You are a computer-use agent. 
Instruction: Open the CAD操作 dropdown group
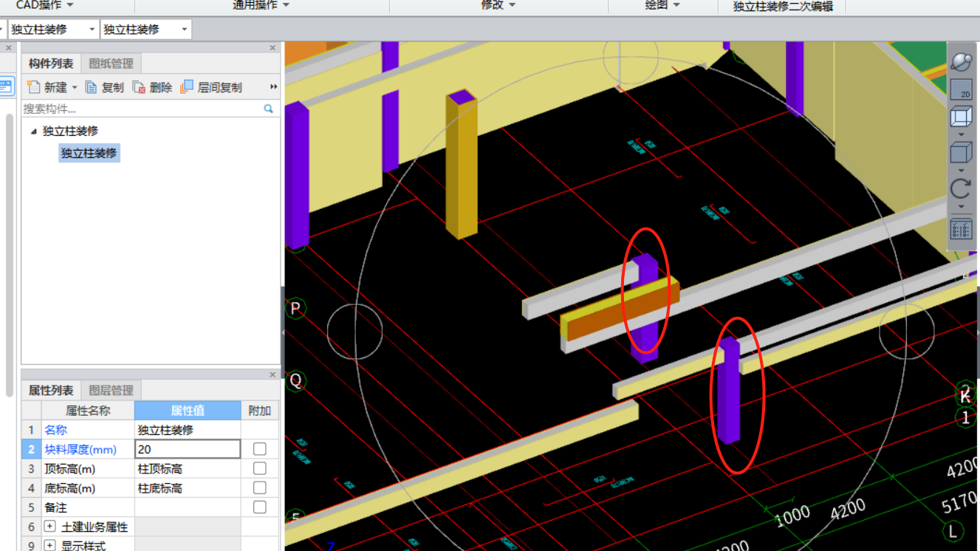[x=45, y=5]
